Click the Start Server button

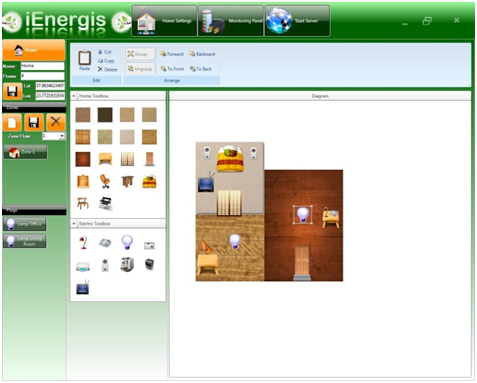pos(297,21)
